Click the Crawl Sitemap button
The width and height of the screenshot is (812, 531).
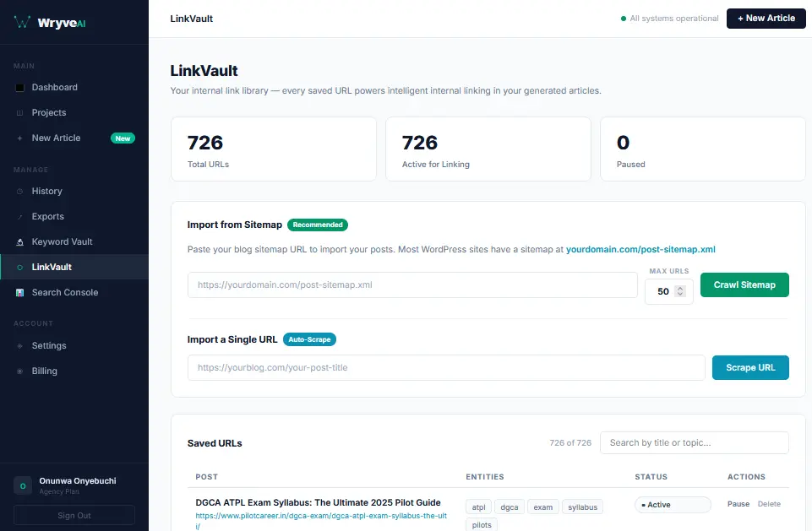[x=744, y=284]
